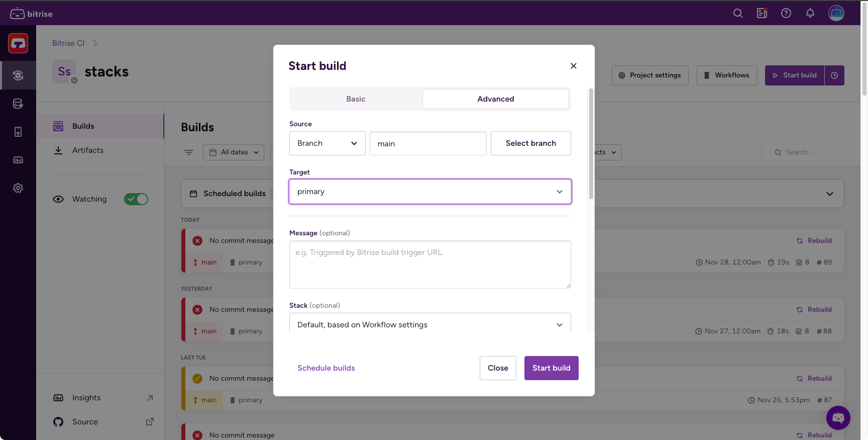Open the Stack default dropdown
Viewport: 868px width, 440px height.
pos(430,324)
